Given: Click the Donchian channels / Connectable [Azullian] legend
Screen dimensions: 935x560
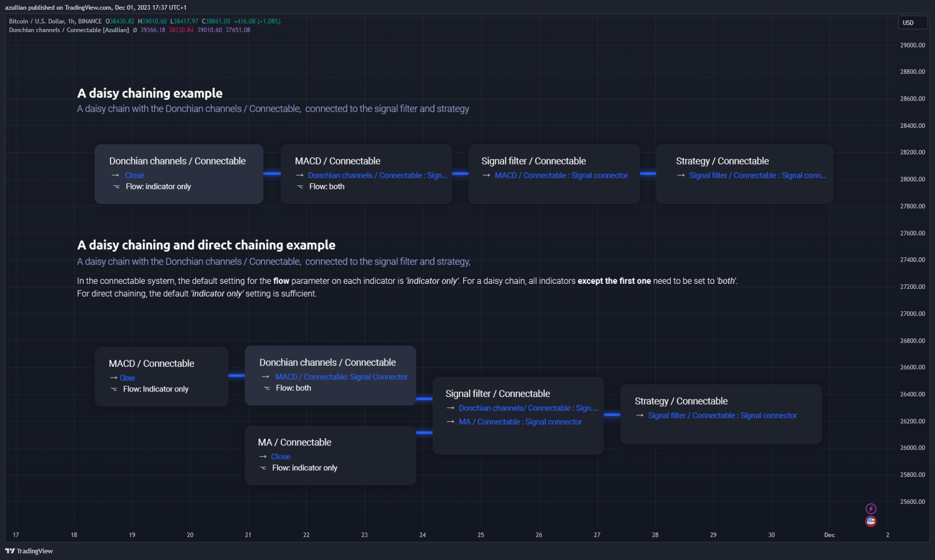Looking at the screenshot, I should pos(69,30).
